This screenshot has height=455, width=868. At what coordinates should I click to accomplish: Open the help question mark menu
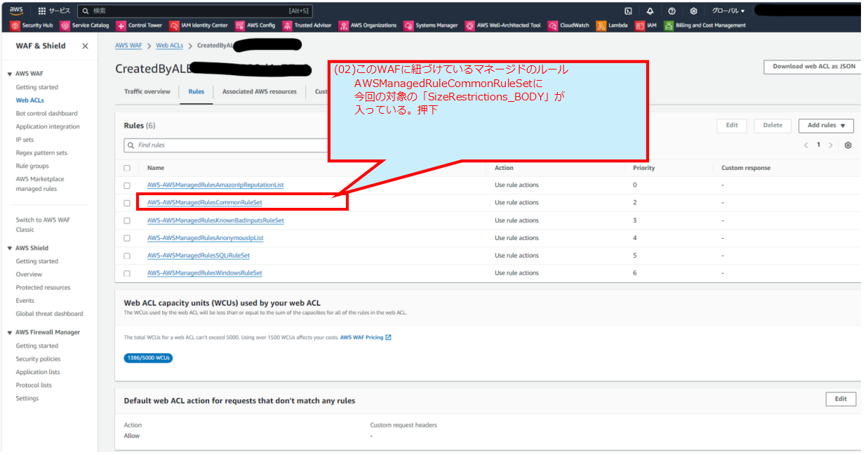672,11
